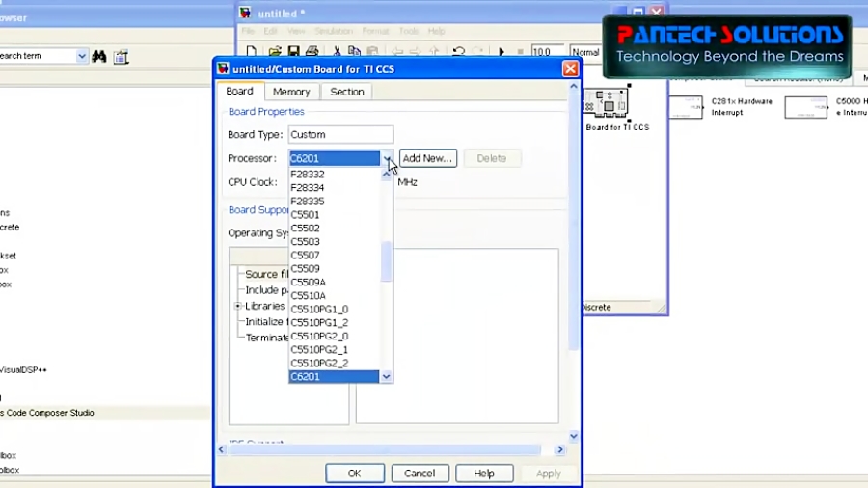Viewport: 868px width, 488px height.
Task: Select C5510PG2_0 in processor list
Action: pyautogui.click(x=335, y=336)
